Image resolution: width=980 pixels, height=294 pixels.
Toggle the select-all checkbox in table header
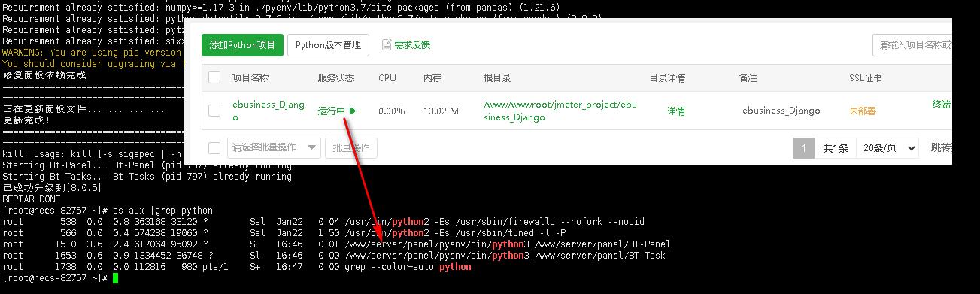pyautogui.click(x=214, y=77)
